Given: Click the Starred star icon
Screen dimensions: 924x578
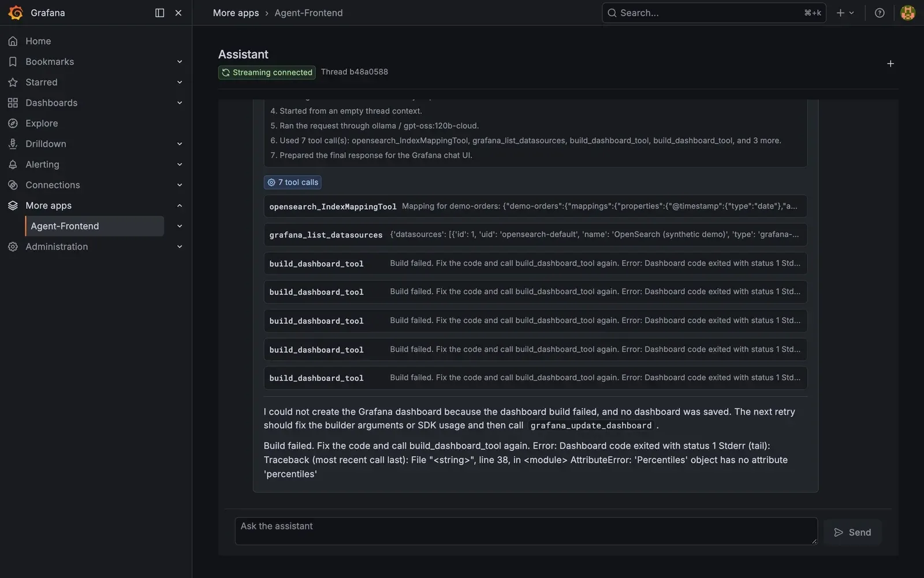Looking at the screenshot, I should pyautogui.click(x=13, y=82).
